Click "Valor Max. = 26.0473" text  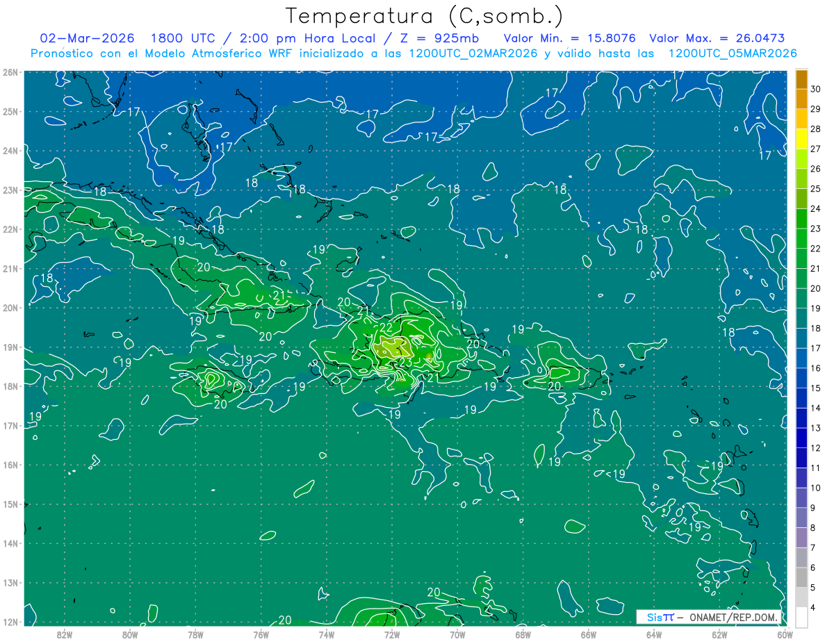(717, 38)
